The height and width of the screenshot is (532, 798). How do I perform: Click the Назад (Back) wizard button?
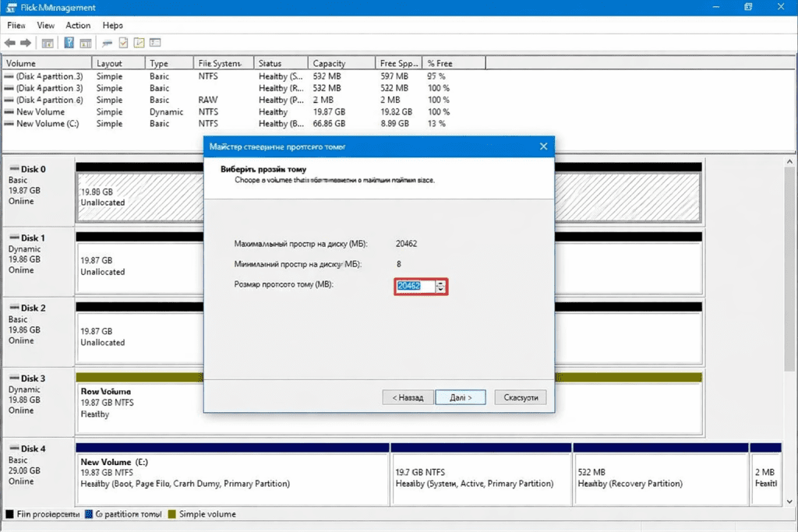[x=408, y=397]
